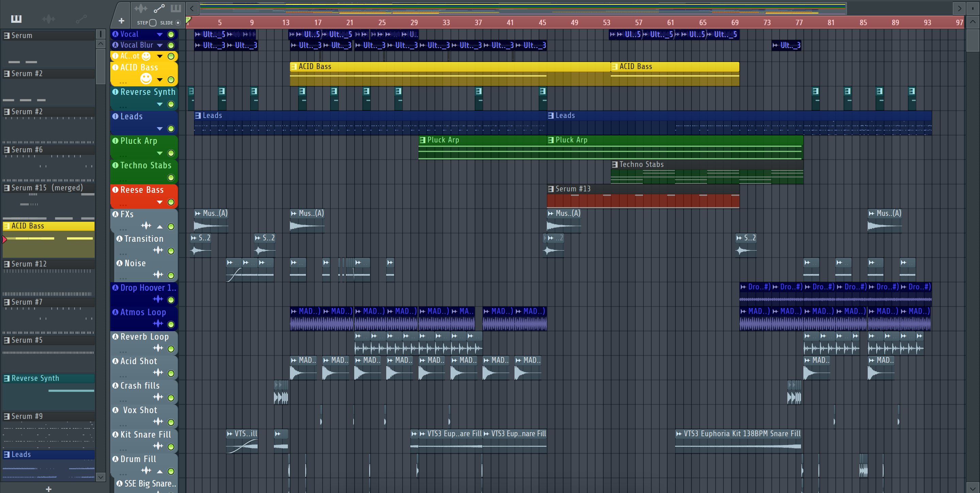Screen dimensions: 980x493
Task: Click picker panel scroll-down arrow
Action: 100,477
